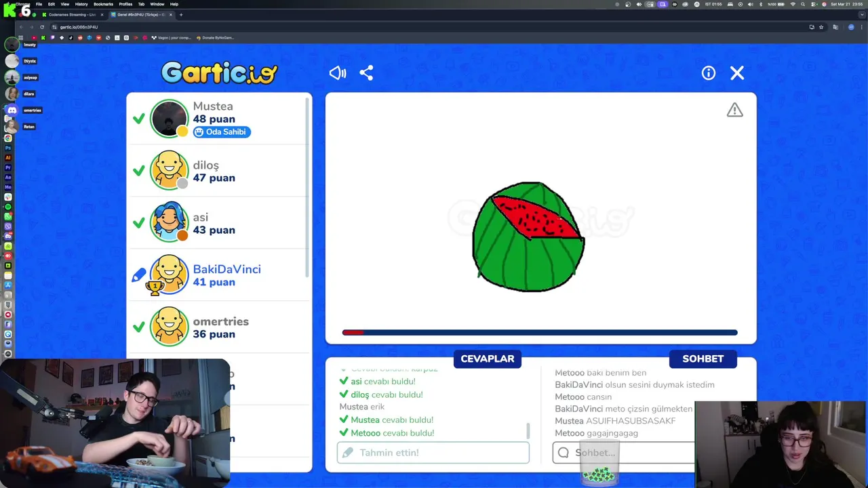Click 'Metooo cevabı buldu!' message
The image size is (868, 488).
click(x=387, y=432)
